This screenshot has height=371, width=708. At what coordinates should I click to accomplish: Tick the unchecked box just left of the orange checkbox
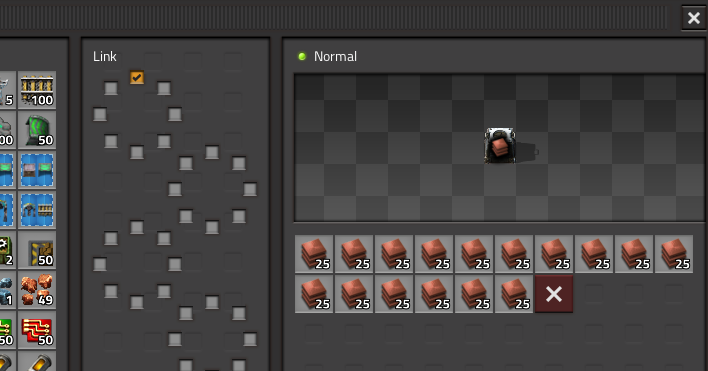pyautogui.click(x=111, y=88)
